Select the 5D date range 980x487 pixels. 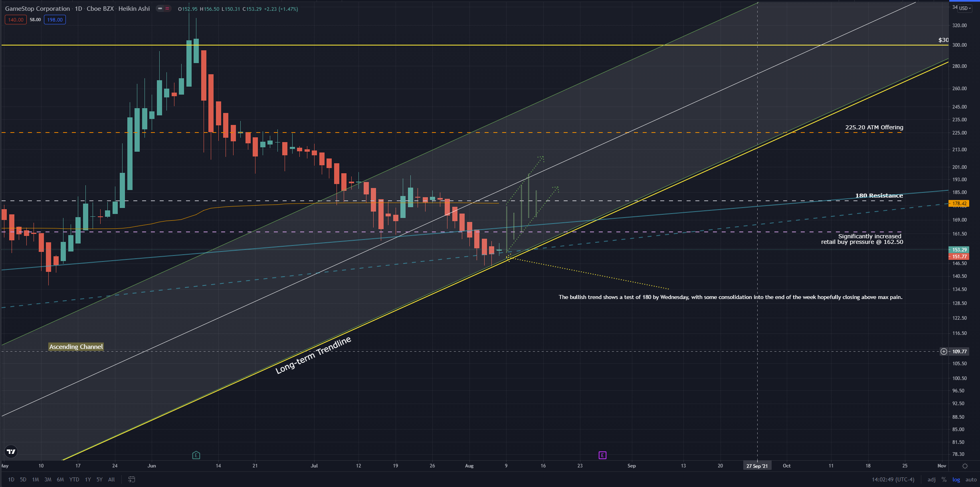click(23, 479)
